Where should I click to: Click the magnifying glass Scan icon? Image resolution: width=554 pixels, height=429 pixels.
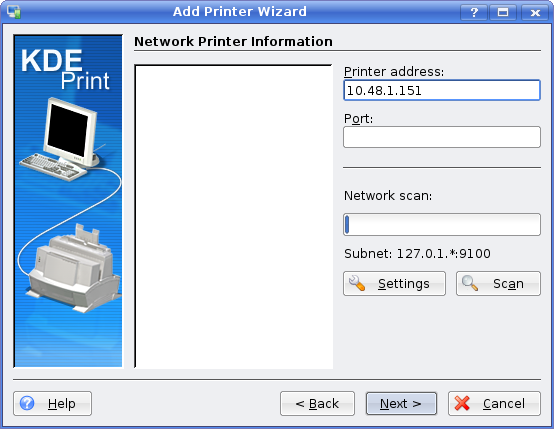[470, 283]
